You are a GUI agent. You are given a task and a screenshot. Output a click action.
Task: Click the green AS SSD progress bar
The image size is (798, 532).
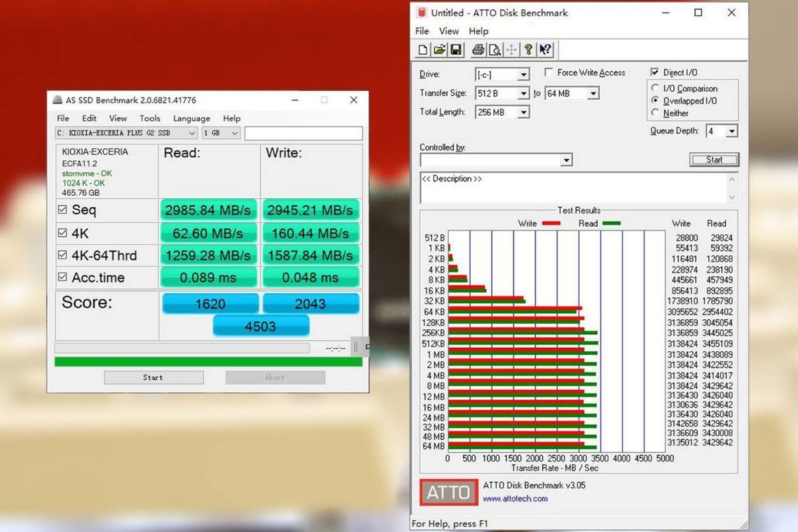[208, 362]
